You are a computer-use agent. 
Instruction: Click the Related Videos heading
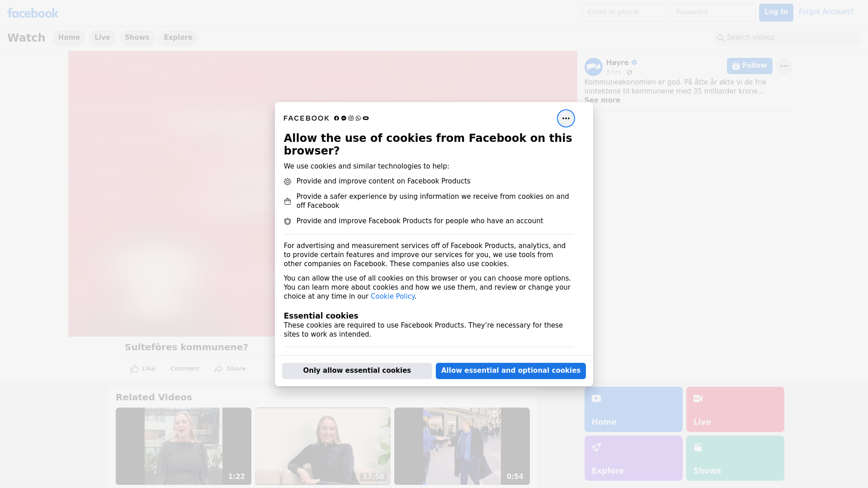(x=154, y=398)
